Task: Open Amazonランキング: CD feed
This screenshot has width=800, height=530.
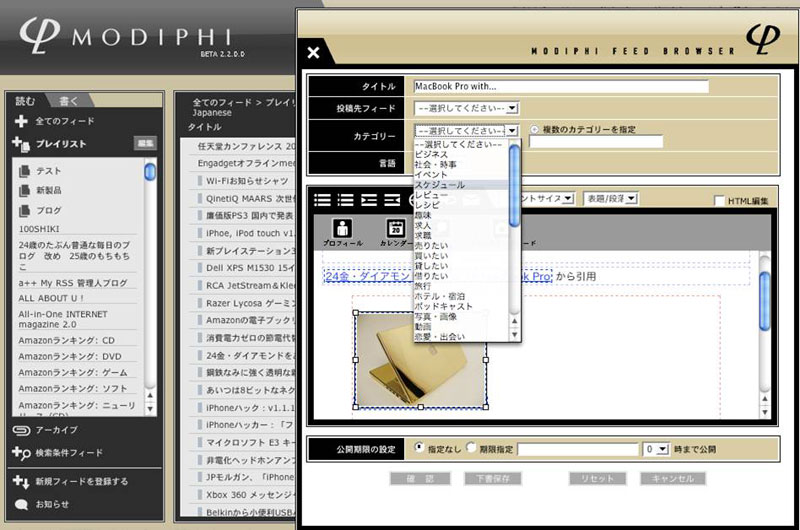Action: pyautogui.click(x=66, y=340)
